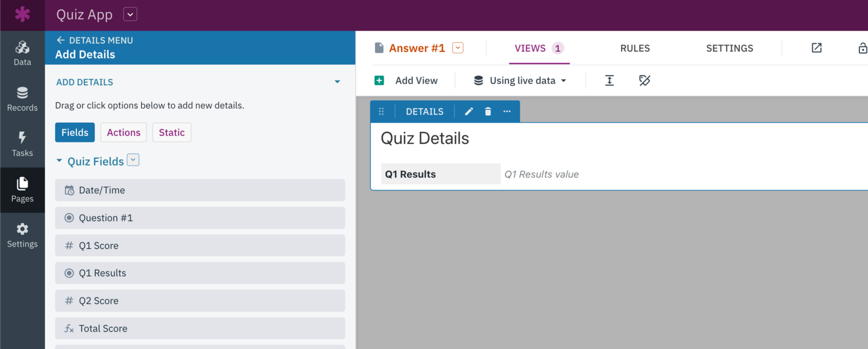868x349 pixels.
Task: Switch field filter to Static
Action: pyautogui.click(x=171, y=132)
